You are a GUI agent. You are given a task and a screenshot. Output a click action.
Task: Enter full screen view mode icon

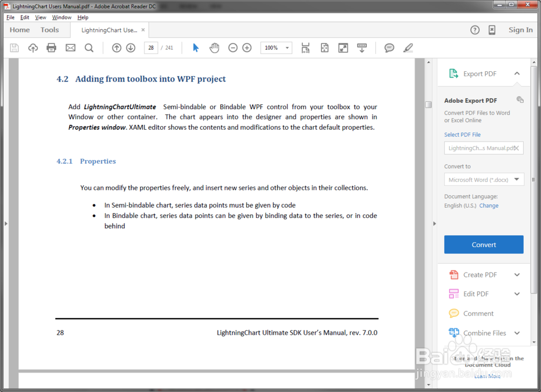coord(343,48)
